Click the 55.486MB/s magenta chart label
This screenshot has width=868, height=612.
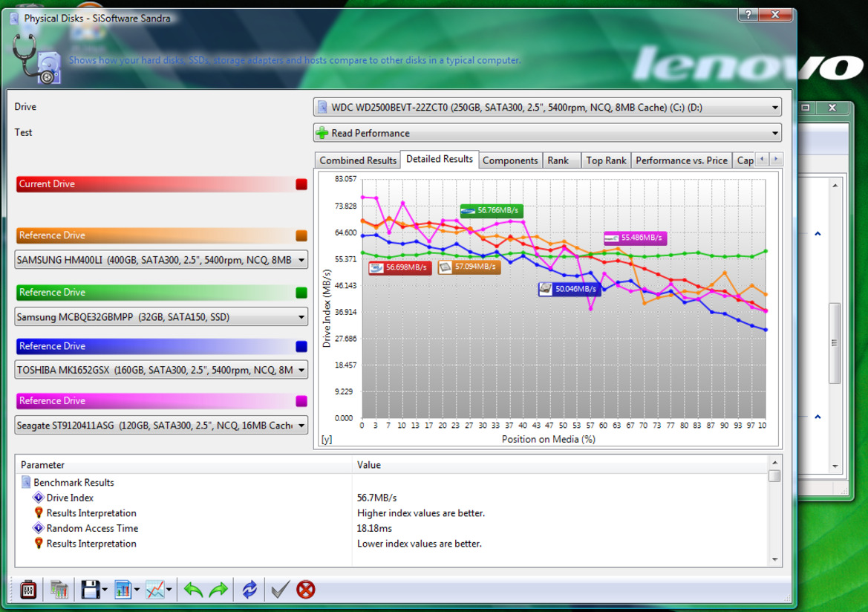[x=635, y=238]
